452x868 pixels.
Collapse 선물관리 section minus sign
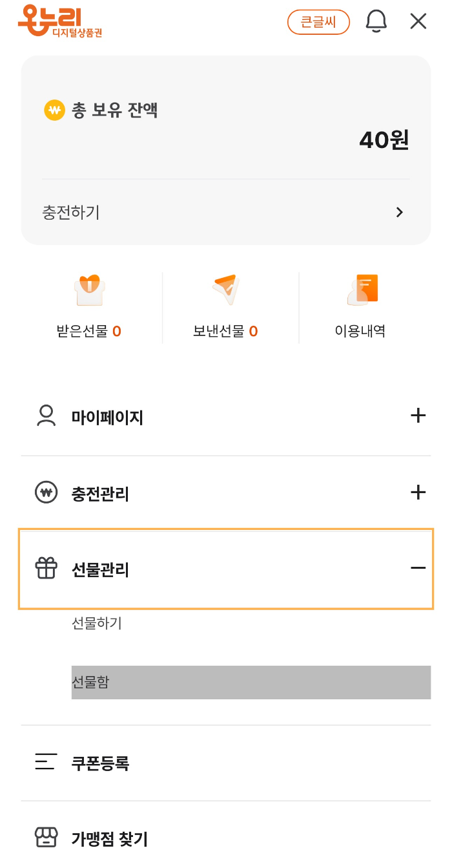pyautogui.click(x=418, y=568)
